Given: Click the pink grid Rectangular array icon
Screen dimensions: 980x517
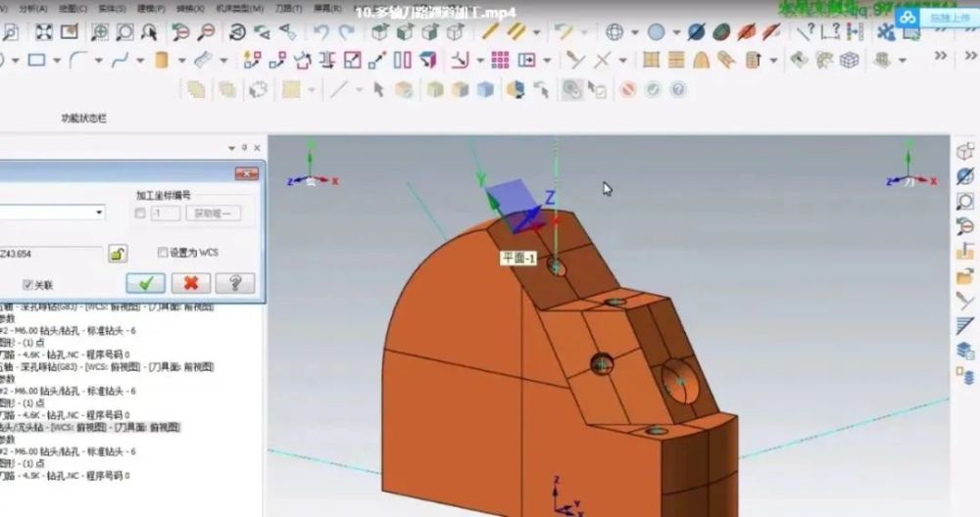Looking at the screenshot, I should pos(500,60).
